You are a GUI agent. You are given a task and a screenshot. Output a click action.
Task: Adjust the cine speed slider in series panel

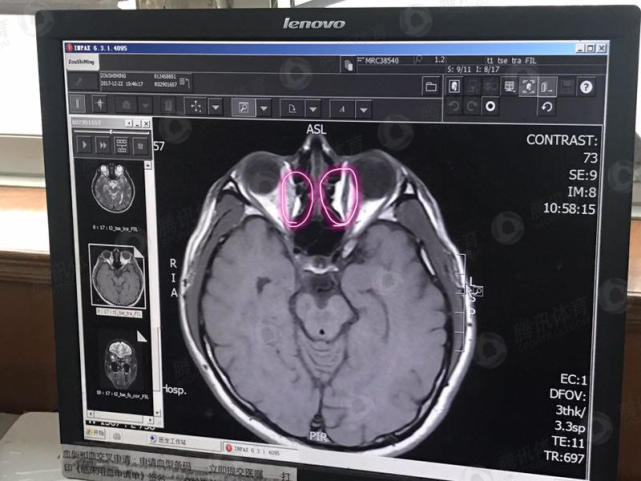tap(111, 132)
